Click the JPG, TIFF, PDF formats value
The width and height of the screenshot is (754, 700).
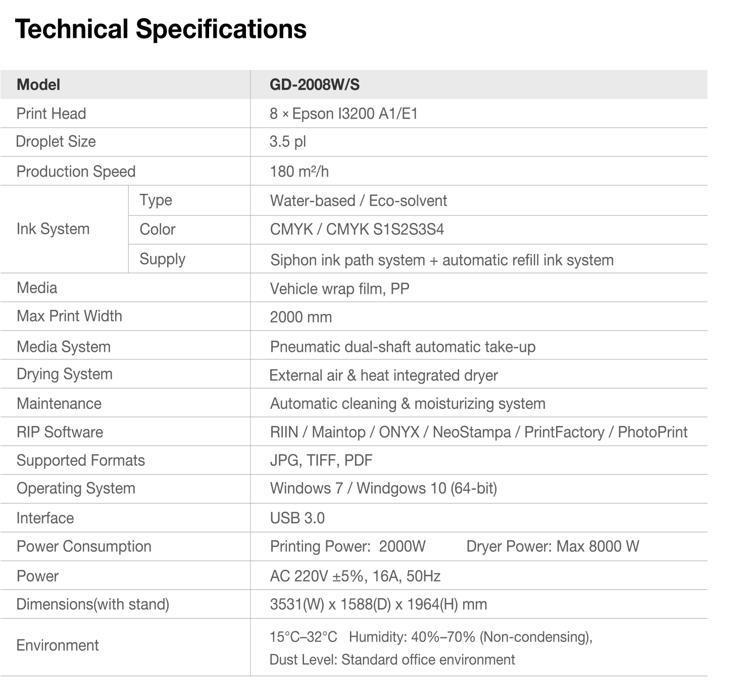coord(321,460)
